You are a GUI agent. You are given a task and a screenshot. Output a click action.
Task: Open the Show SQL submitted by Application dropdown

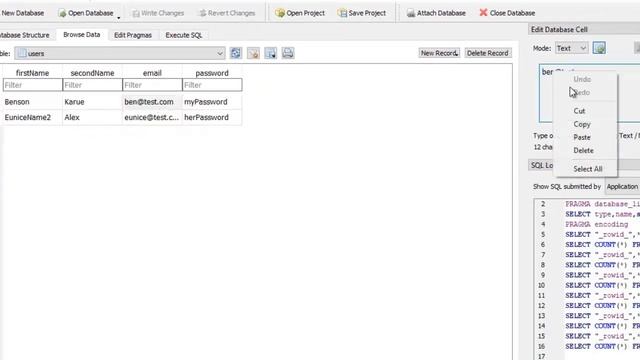(622, 187)
